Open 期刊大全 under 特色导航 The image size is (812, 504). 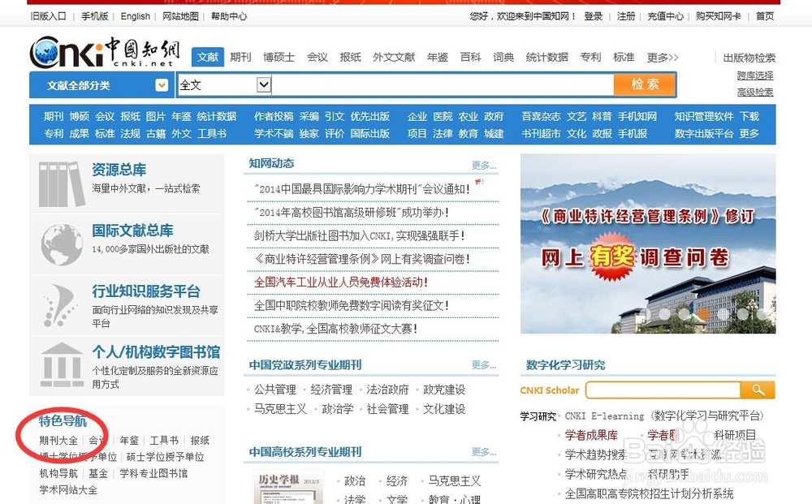point(58,441)
